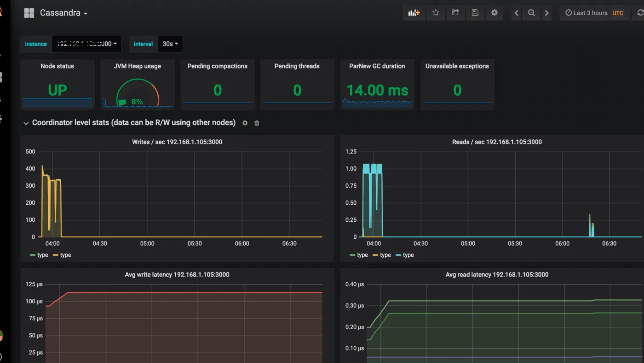Click the interval variable label
Screen dimensions: 644x363
pos(143,44)
